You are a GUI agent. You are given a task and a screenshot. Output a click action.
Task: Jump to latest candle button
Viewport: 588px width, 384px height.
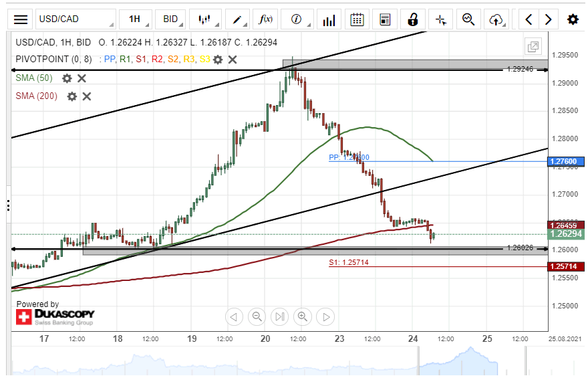[x=280, y=317]
